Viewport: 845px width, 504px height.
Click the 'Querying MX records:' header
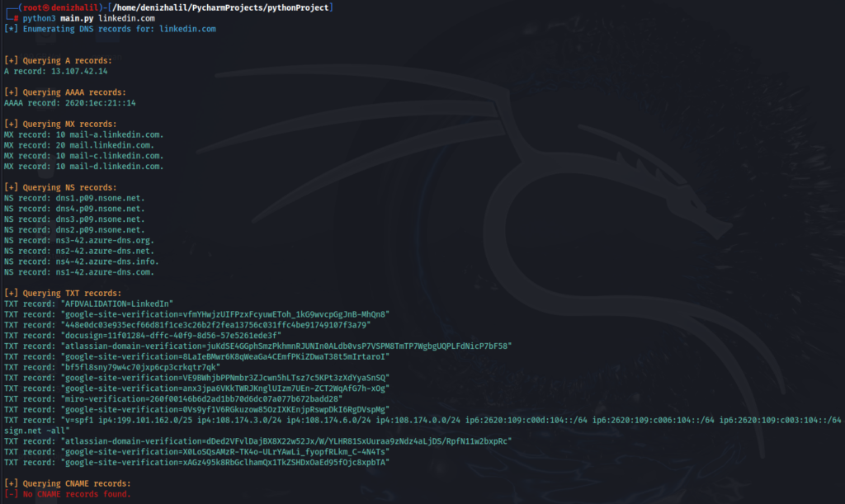click(60, 125)
